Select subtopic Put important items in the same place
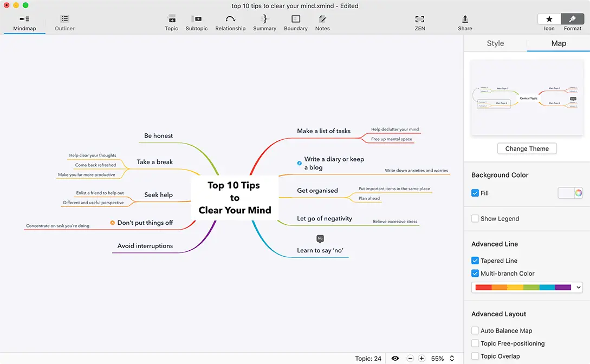This screenshot has width=590, height=364. [394, 188]
